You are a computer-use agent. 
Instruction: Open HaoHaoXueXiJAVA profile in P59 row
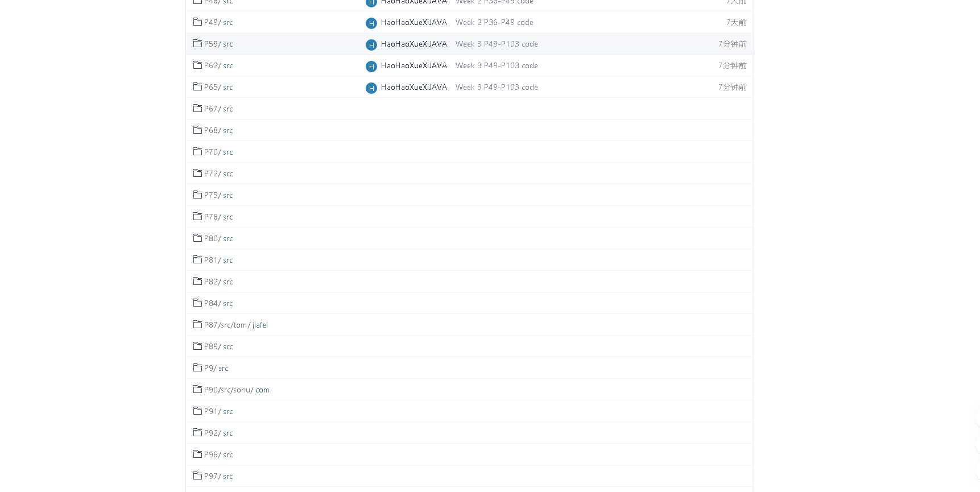tap(414, 44)
